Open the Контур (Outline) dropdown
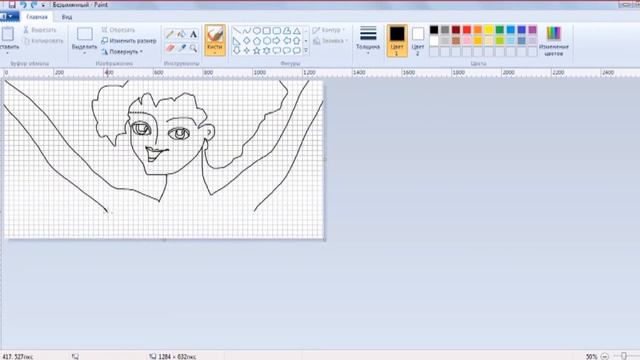 click(329, 30)
